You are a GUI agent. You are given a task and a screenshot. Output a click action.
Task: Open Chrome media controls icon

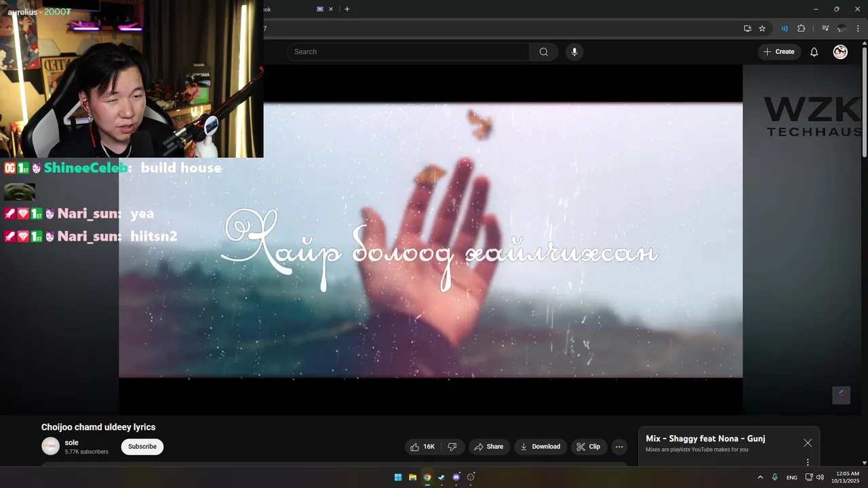[x=825, y=28]
